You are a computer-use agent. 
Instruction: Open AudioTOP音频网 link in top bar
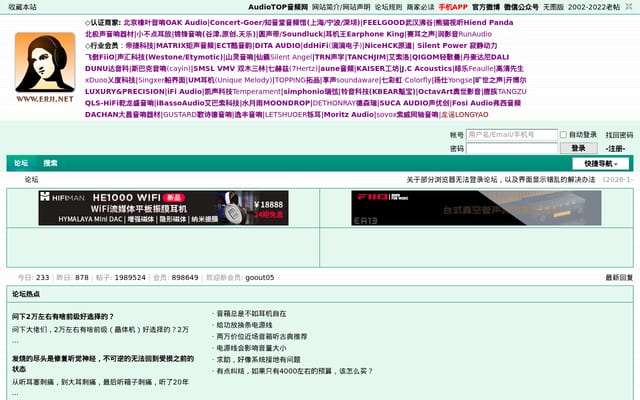coord(278,7)
